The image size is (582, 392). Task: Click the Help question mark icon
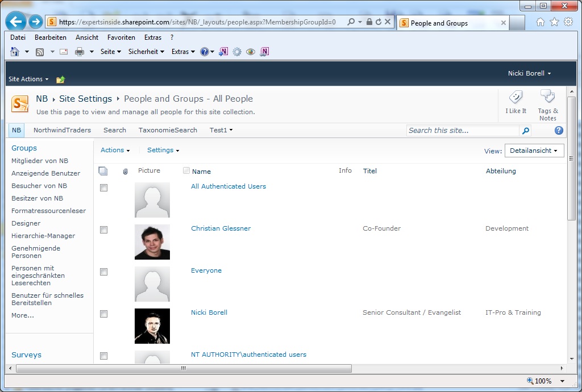click(x=558, y=130)
